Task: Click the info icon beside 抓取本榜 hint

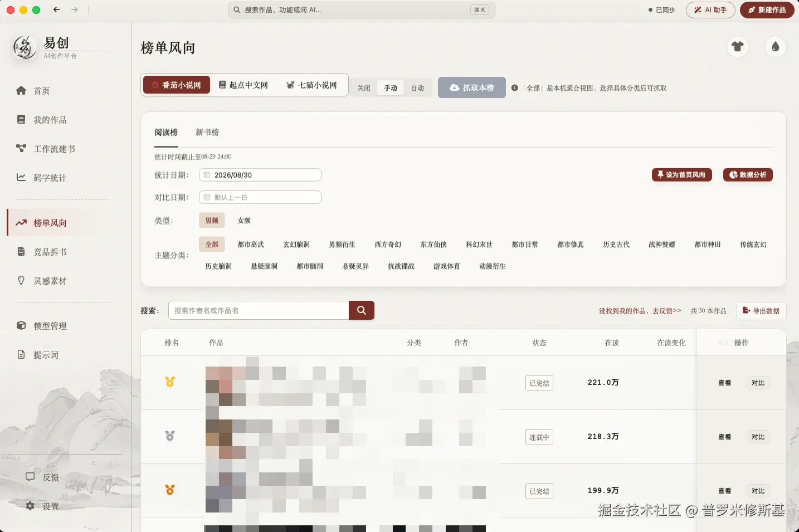Action: pos(515,88)
